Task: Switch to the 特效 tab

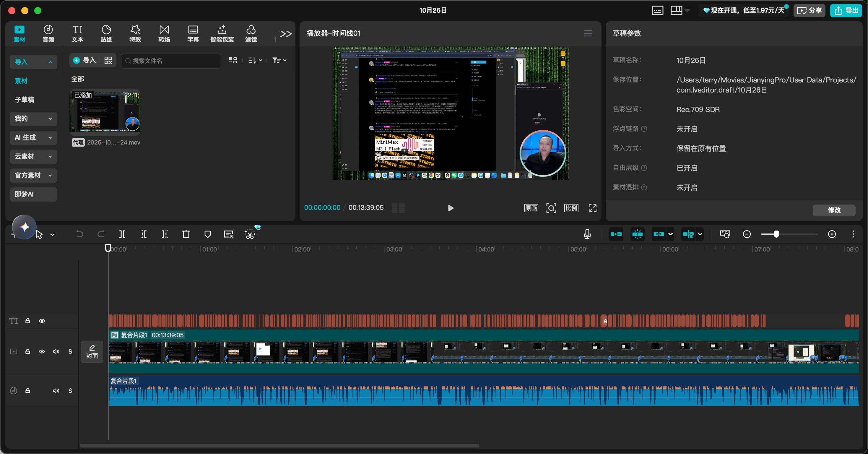Action: point(135,34)
